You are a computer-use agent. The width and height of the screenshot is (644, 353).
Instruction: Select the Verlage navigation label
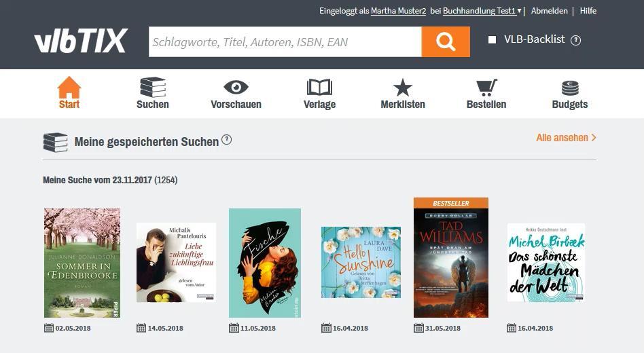pos(319,105)
